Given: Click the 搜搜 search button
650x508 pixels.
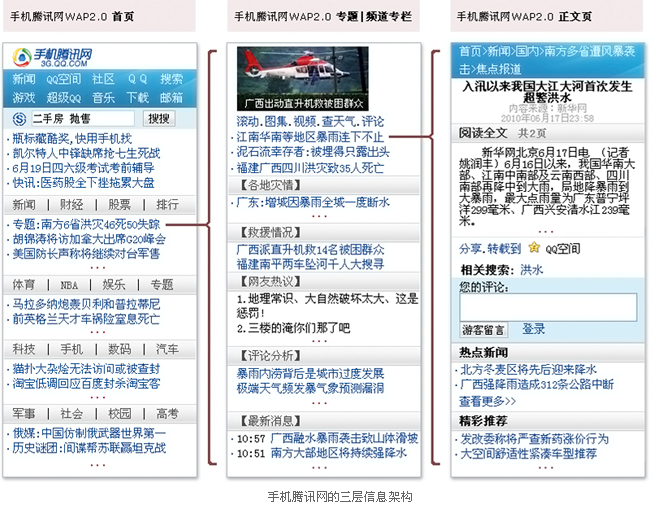Looking at the screenshot, I should (158, 118).
